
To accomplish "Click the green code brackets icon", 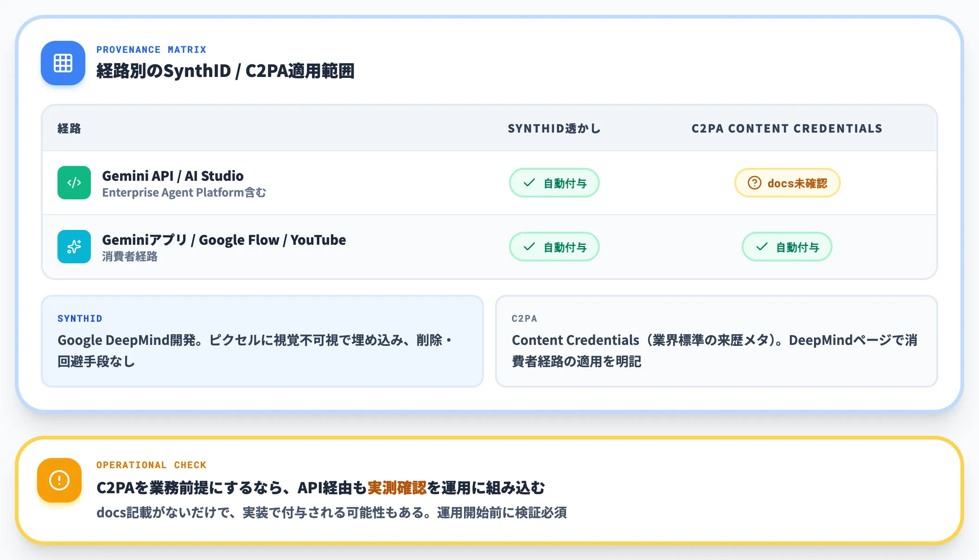I will point(74,183).
